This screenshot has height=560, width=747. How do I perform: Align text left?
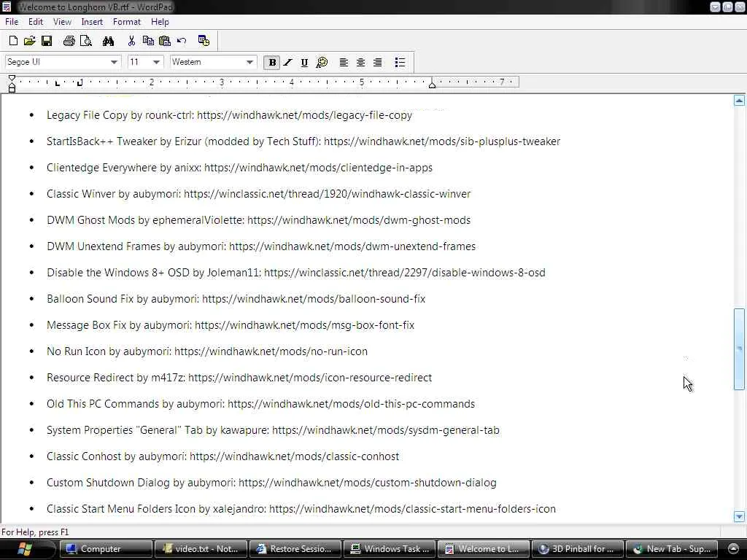pyautogui.click(x=344, y=63)
